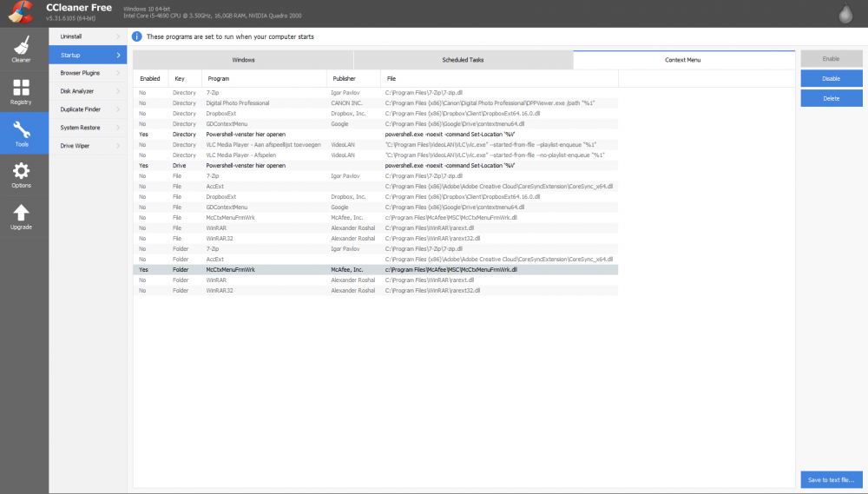868x494 pixels.
Task: Expand the Uninstall chevron arrow
Action: [118, 36]
